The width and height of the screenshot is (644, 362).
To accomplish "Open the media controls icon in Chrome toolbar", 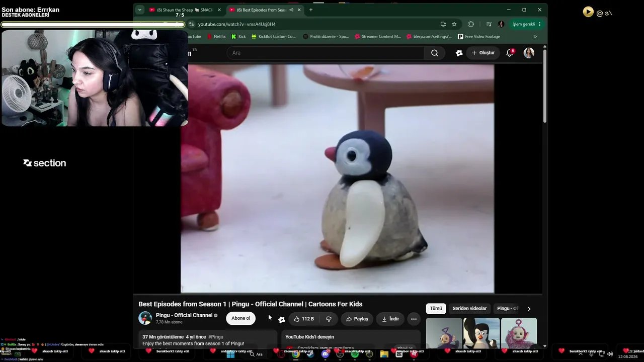I will (x=489, y=24).
